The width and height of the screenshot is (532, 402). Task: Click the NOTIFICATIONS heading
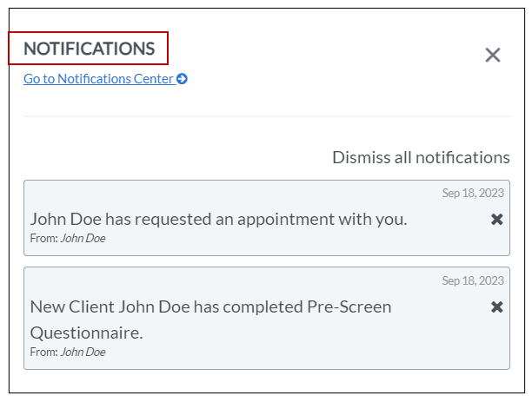pyautogui.click(x=89, y=49)
